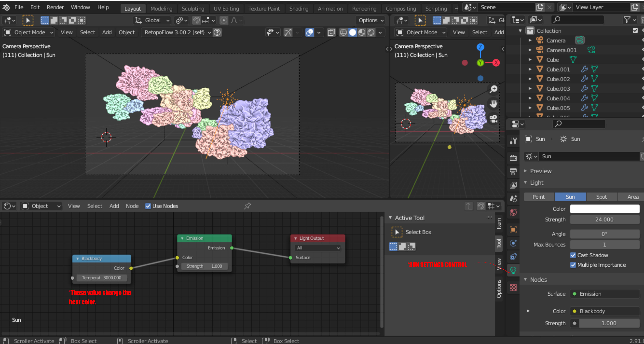Click the pin icon in node editor
The image size is (644, 344).
click(247, 206)
